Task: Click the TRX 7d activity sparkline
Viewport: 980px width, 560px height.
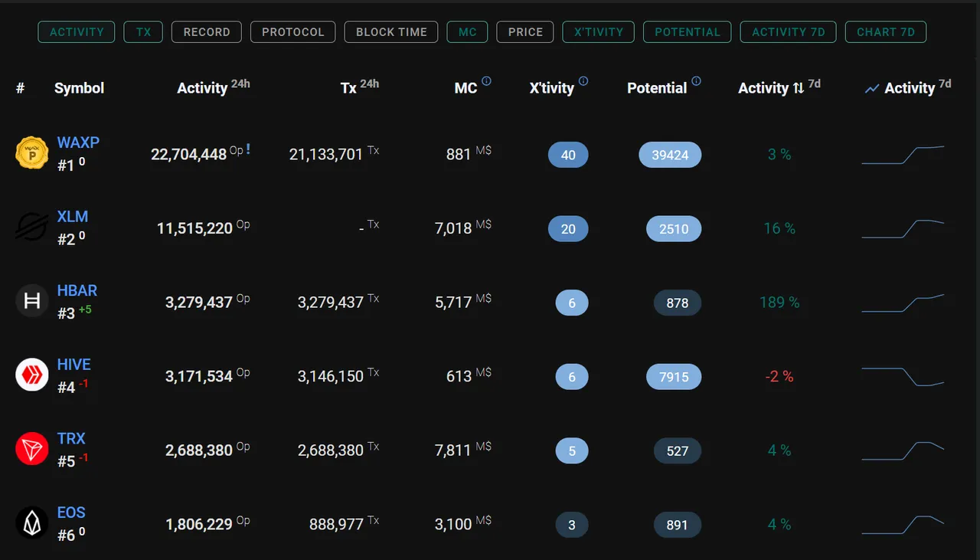Action: [903, 451]
